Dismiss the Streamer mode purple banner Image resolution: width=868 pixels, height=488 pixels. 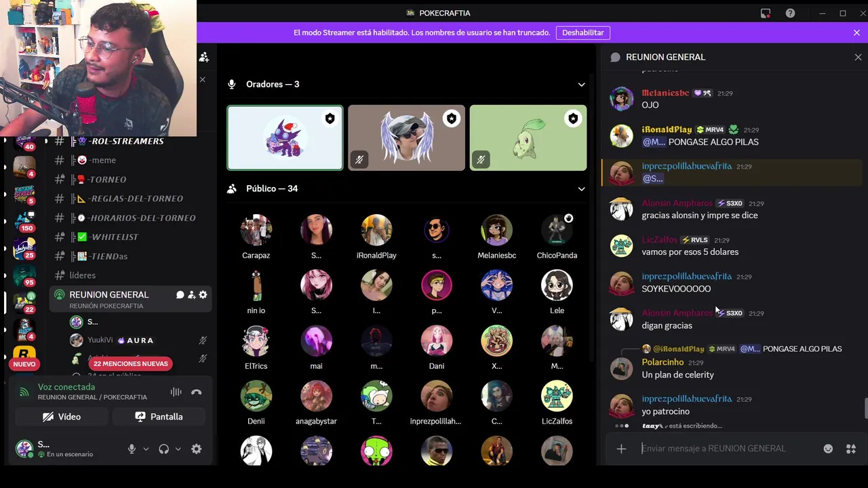[x=856, y=33]
